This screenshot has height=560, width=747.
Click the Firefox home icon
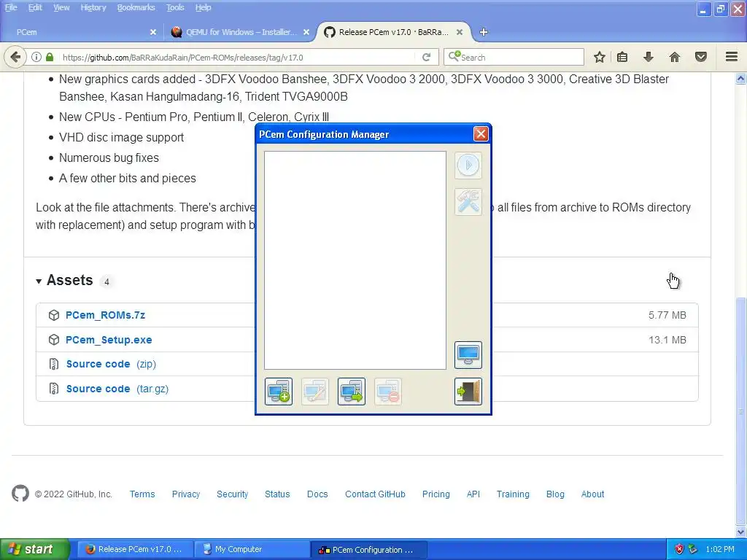tap(674, 57)
